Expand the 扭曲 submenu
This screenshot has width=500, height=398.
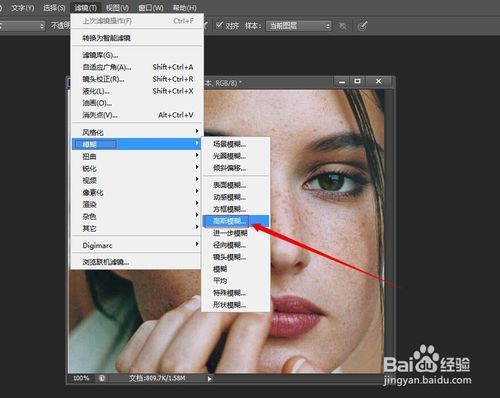136,156
